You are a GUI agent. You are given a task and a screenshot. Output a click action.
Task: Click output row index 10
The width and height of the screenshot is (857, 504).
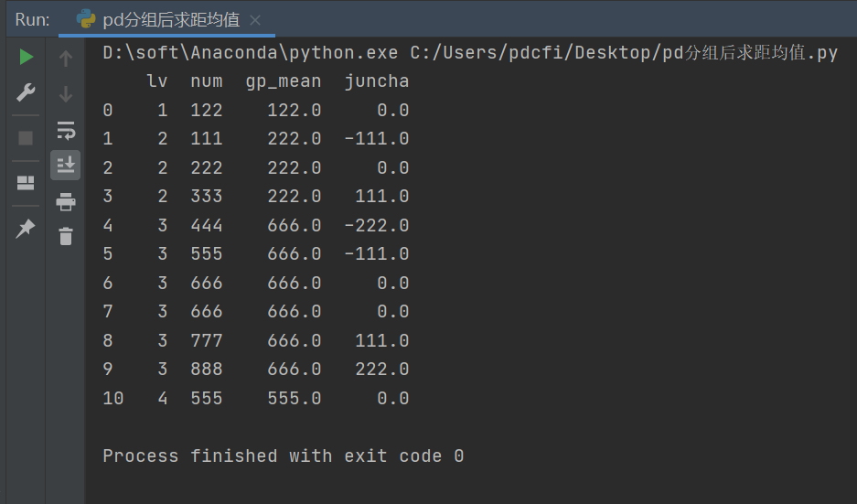112,398
